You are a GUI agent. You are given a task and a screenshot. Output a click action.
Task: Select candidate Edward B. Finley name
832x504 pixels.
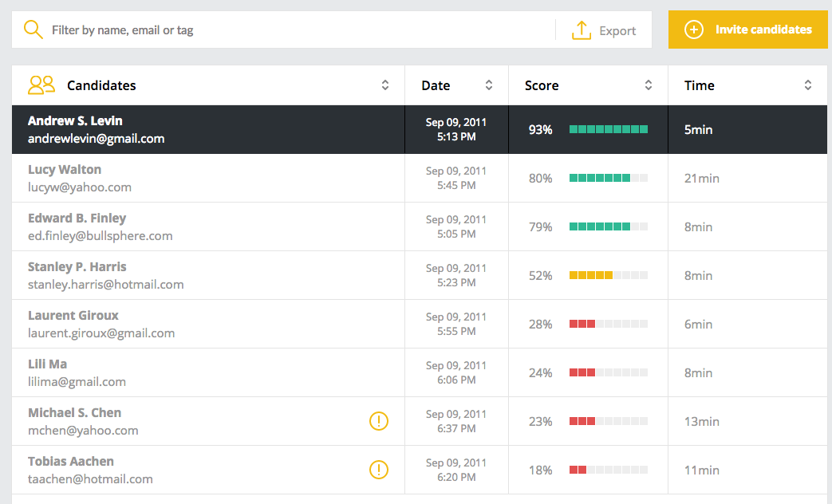coord(77,218)
